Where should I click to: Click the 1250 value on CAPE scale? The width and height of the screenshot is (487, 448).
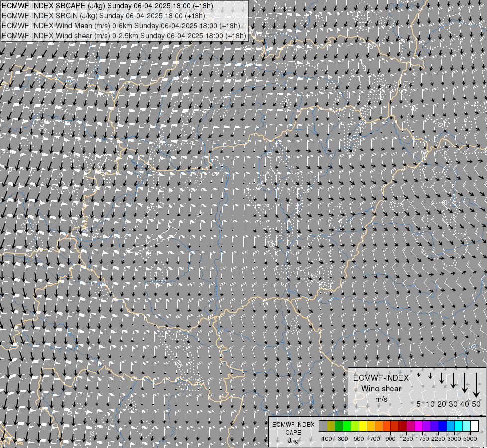[x=406, y=439]
